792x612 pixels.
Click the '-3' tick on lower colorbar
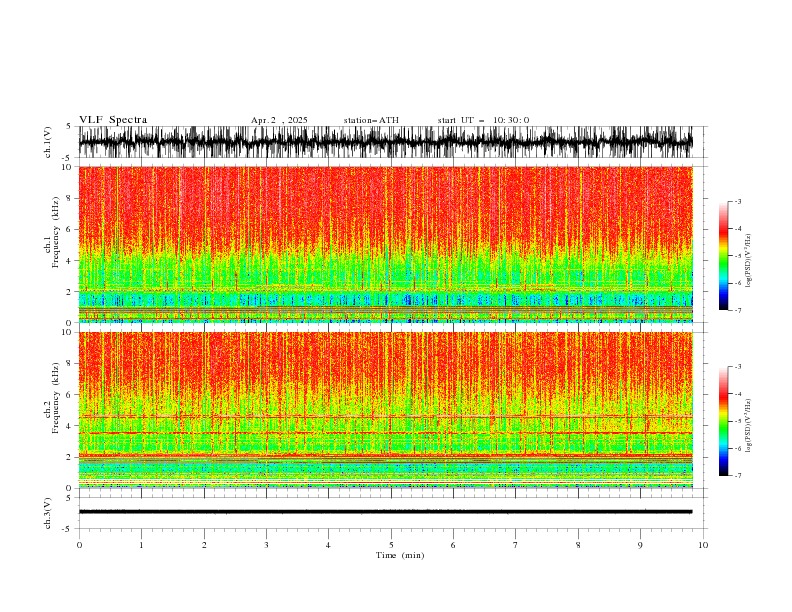(x=737, y=367)
